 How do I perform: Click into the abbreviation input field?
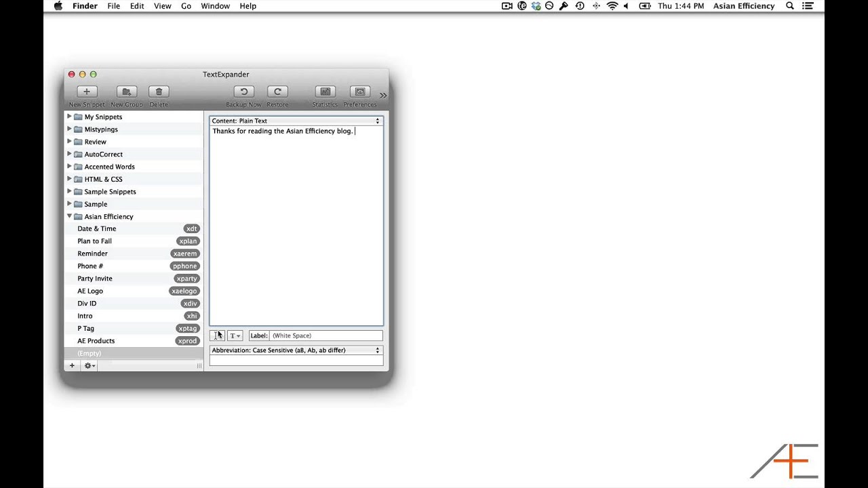(x=296, y=361)
